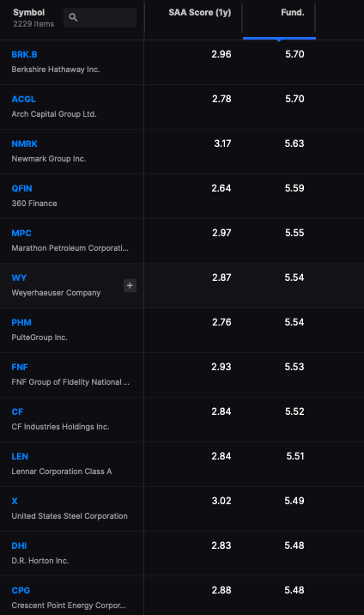Open the FNF ticker link
Viewport: 364px width, 615px height.
(20, 368)
